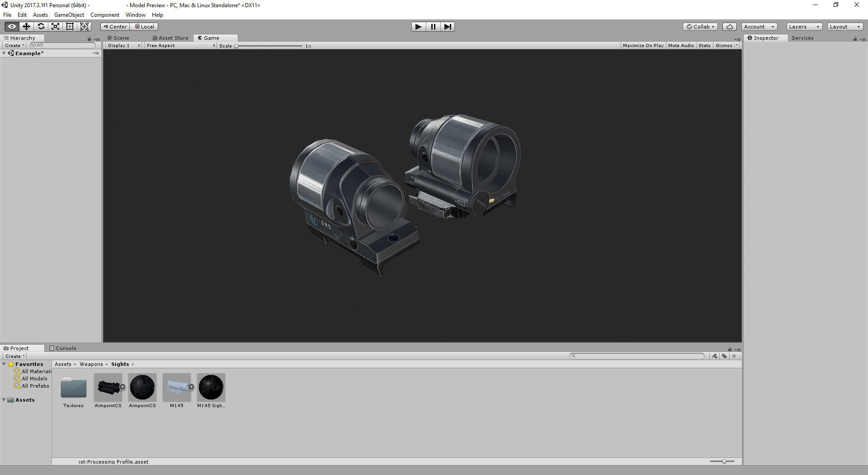Select All Materials favorite
The image size is (868, 475).
[33, 371]
